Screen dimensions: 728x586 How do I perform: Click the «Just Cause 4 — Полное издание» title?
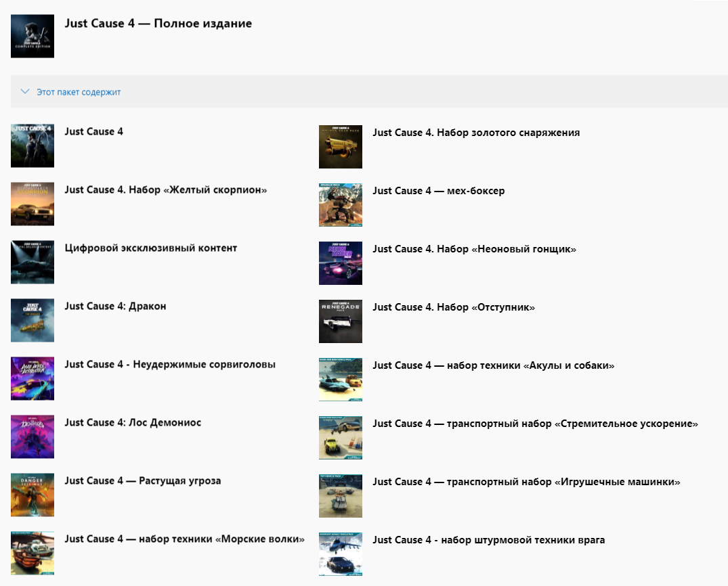(158, 24)
